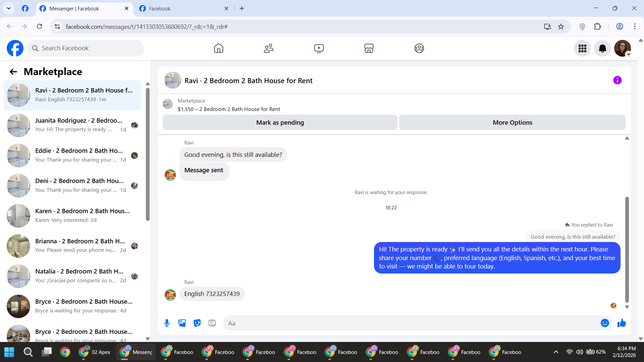Open the Groups icon in top navigation

[419, 48]
